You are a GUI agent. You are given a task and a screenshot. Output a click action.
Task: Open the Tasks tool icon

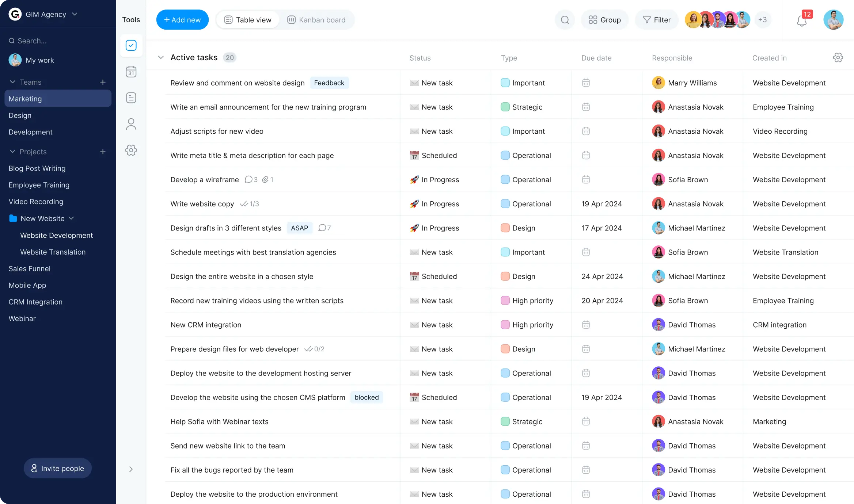pos(131,45)
